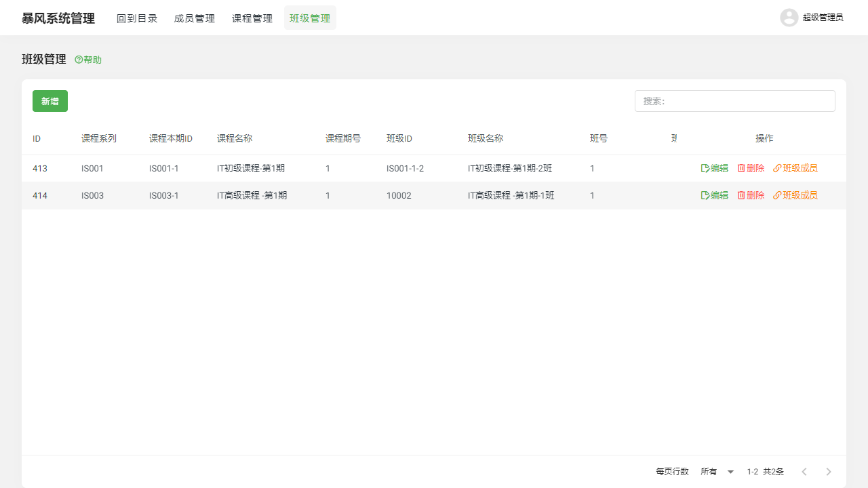This screenshot has height=488, width=868.
Task: Open the 每页行数 rows-per-page dropdown showing 所有
Action: (x=716, y=471)
